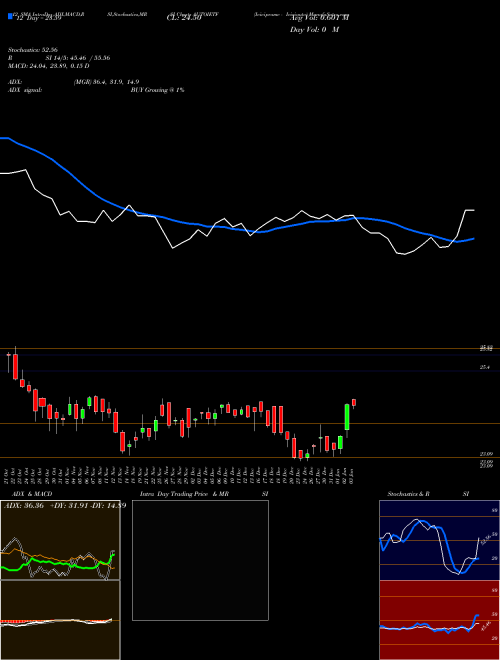The image size is (500, 660).
Task: Click the 'Stochastics & R' panel title
Action: pyautogui.click(x=409, y=494)
